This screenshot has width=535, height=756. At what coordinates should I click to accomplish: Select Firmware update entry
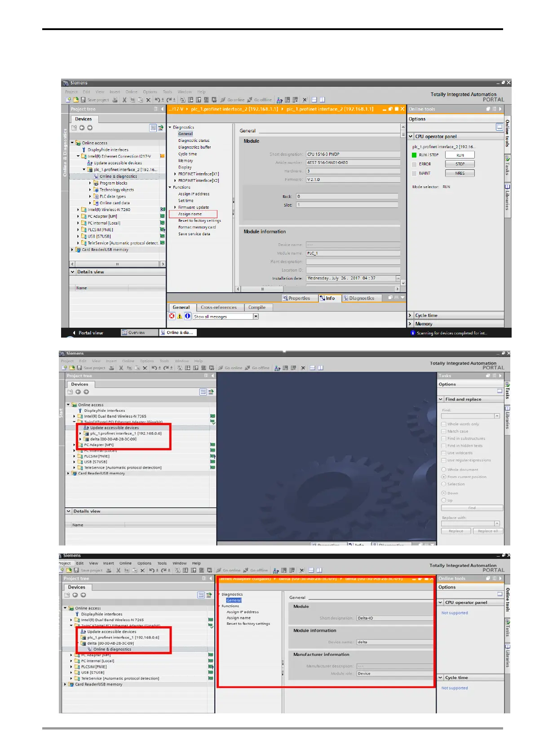[193, 207]
